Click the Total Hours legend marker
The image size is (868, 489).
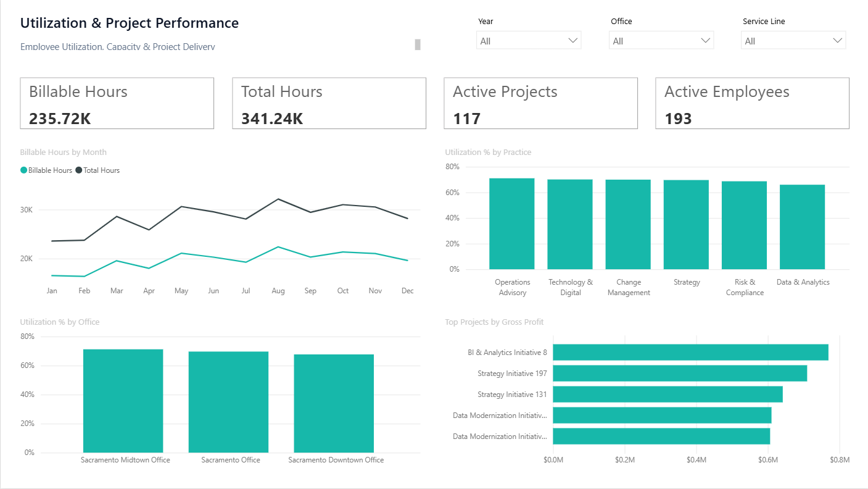pyautogui.click(x=79, y=170)
